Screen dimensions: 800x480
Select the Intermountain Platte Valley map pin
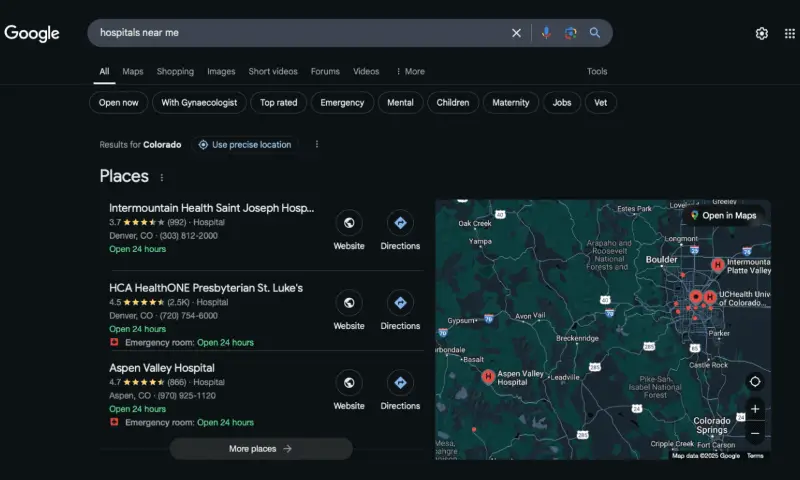(x=718, y=265)
